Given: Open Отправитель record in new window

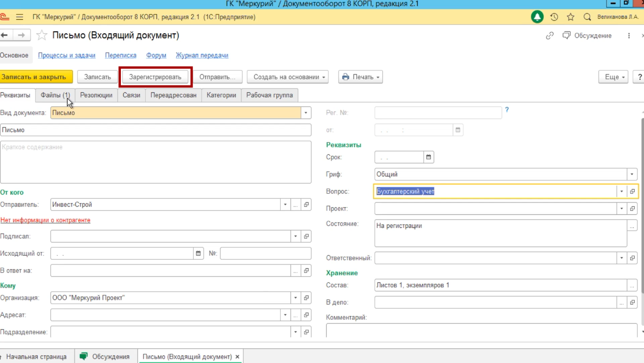Looking at the screenshot, I should pyautogui.click(x=306, y=204).
